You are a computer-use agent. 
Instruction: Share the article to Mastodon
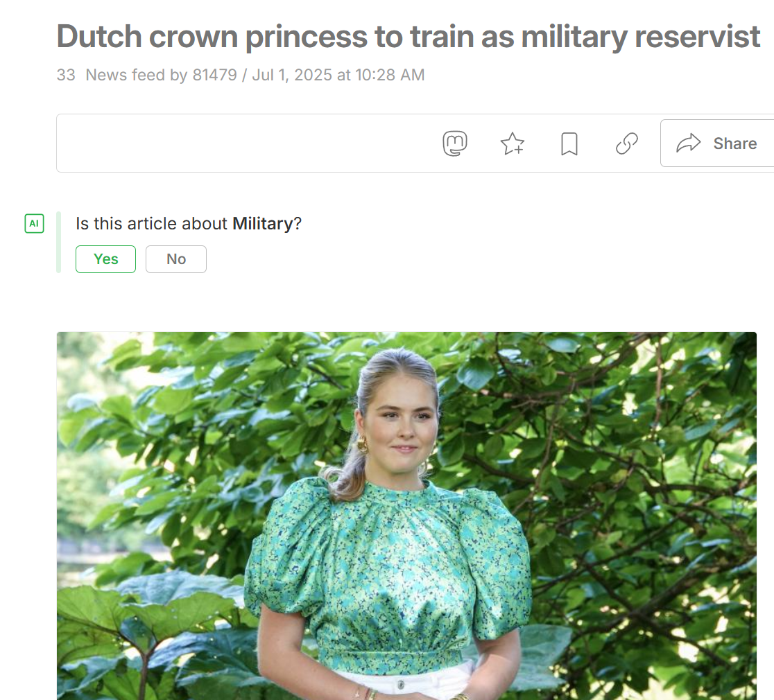click(455, 143)
